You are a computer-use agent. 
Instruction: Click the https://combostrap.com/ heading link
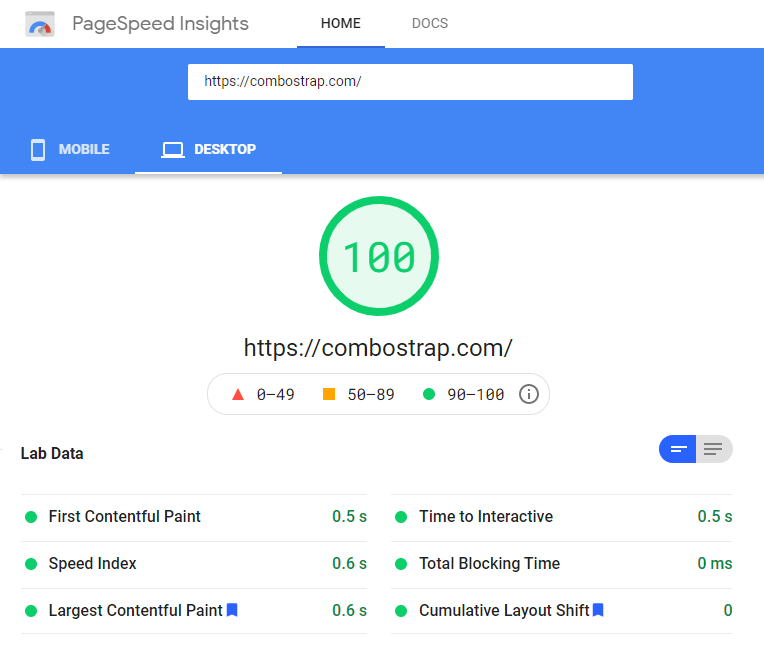coord(378,348)
